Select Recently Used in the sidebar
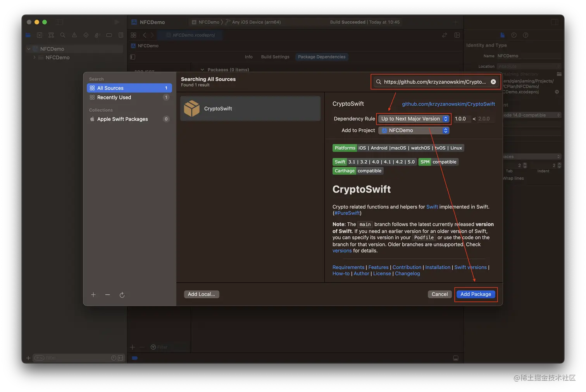The image size is (586, 392). 129,97
